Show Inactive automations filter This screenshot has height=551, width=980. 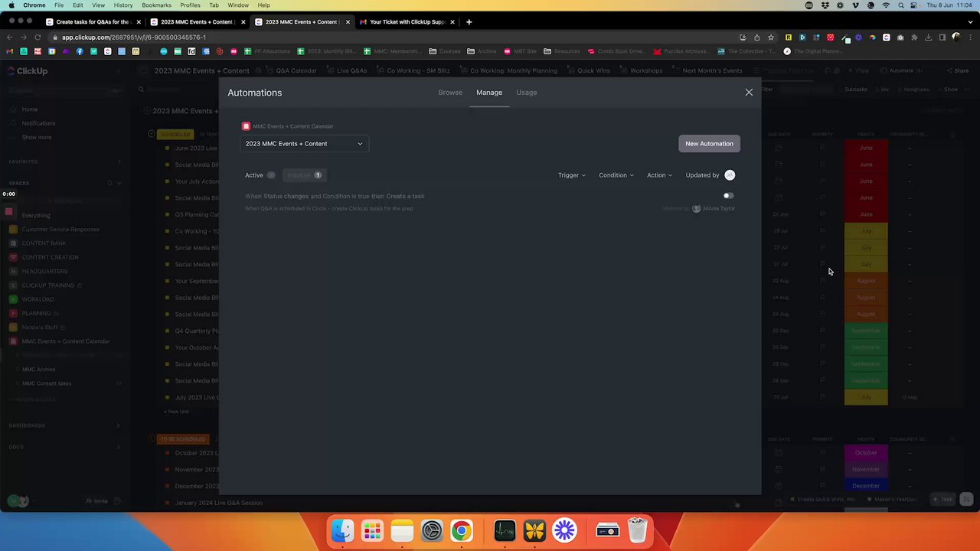coord(305,175)
